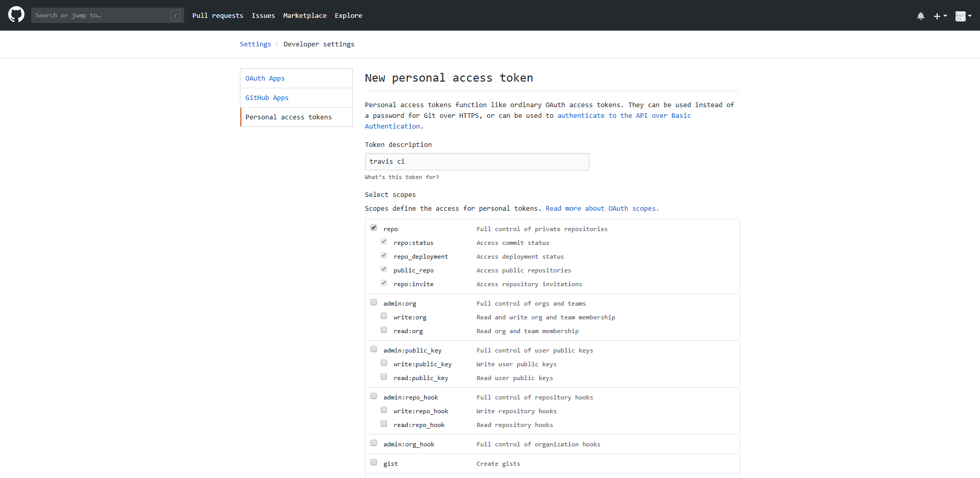Image resolution: width=980 pixels, height=478 pixels.
Task: Click the slash shortcut icon in search
Action: pyautogui.click(x=175, y=15)
